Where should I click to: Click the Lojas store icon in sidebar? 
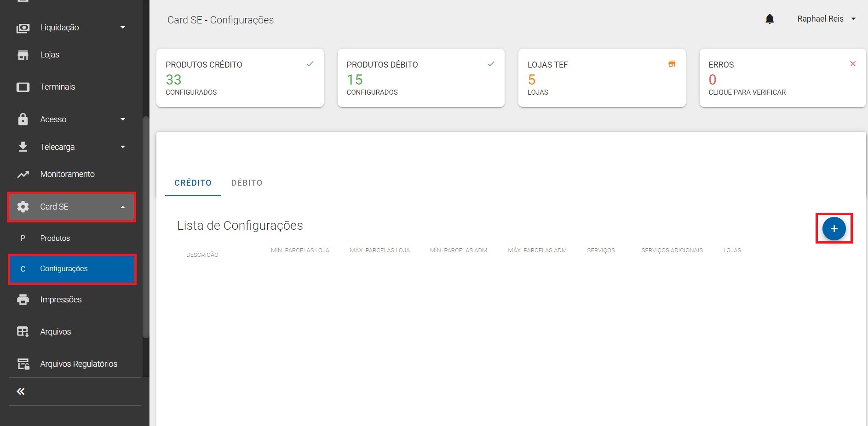point(23,55)
